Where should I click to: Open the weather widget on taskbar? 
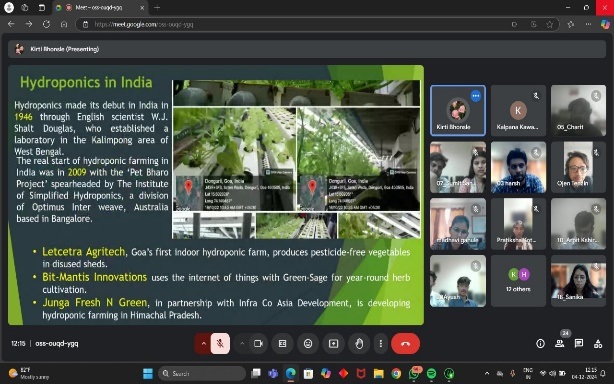(29, 373)
